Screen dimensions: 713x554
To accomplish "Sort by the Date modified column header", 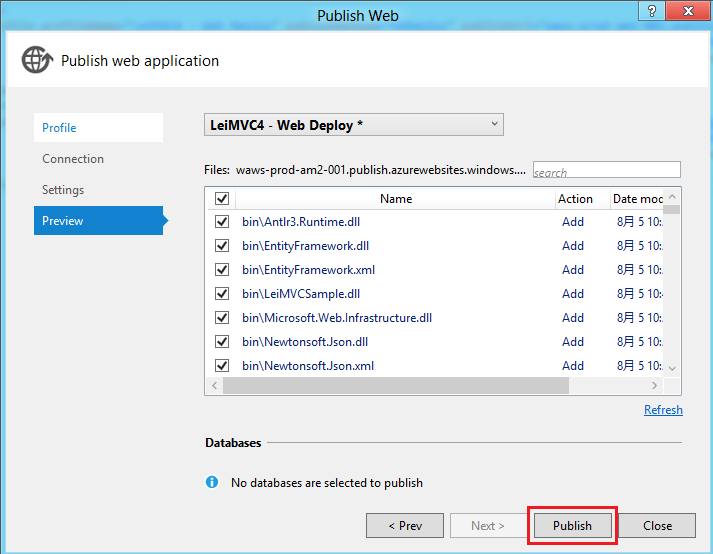I will 637,199.
